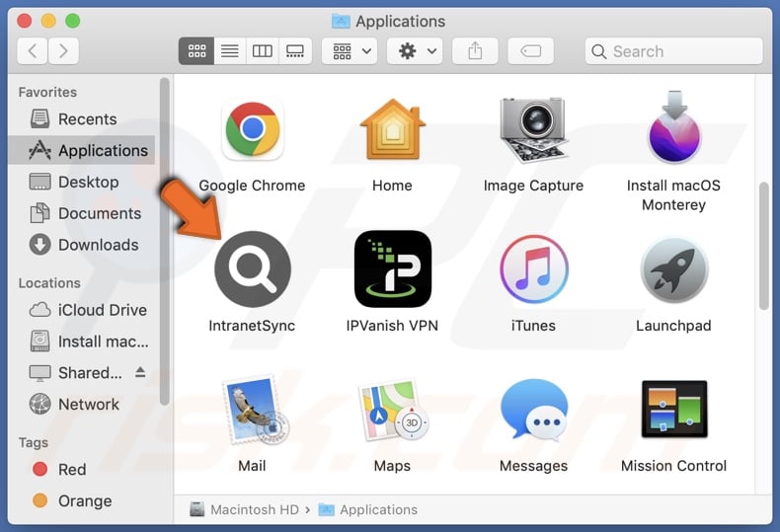Select the Mail app icon

(255, 410)
